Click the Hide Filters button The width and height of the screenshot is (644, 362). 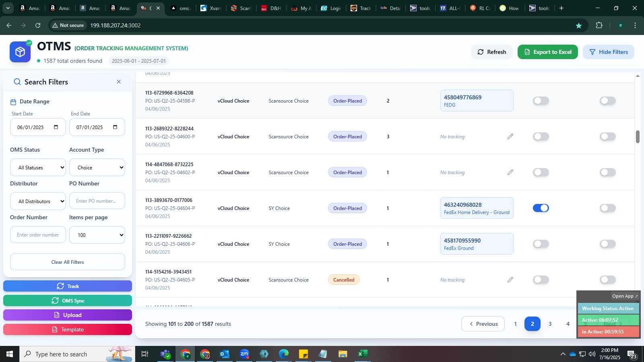click(x=609, y=52)
